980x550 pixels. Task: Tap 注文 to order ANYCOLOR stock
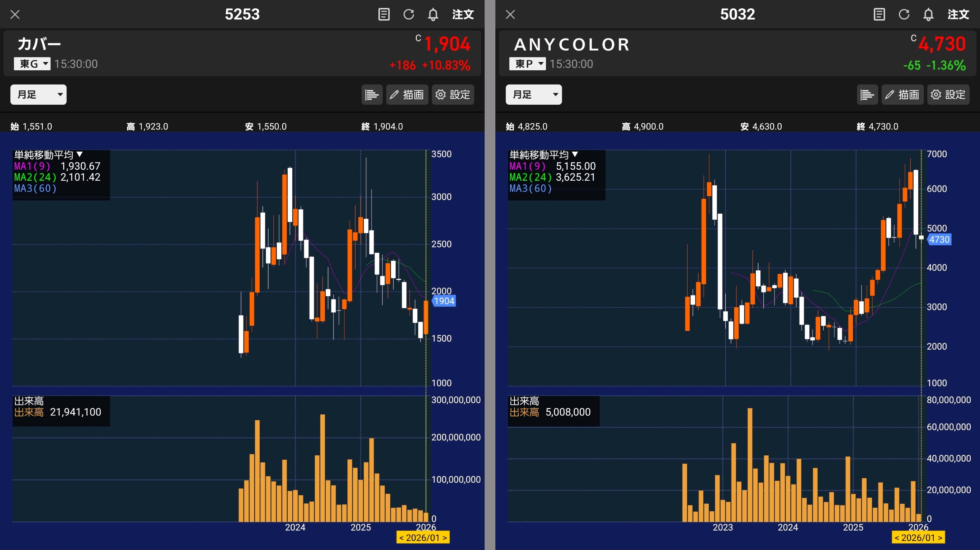coord(958,14)
